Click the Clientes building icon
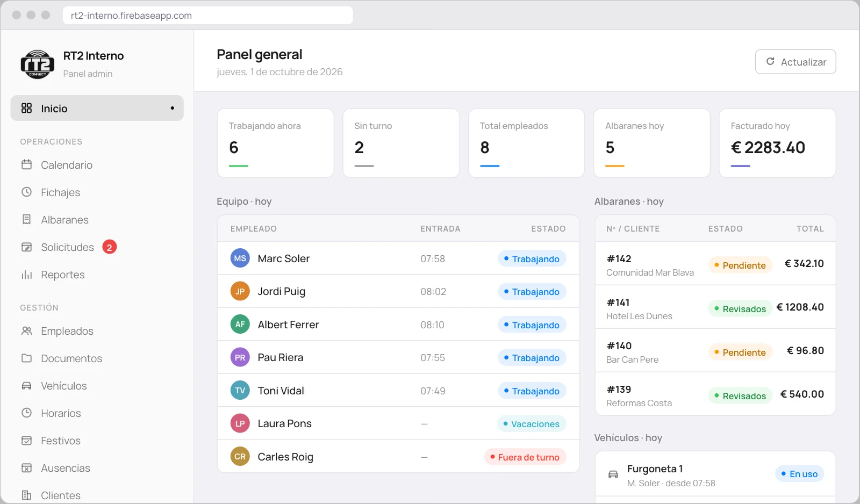Screen dimensions: 860x504 click(26, 495)
